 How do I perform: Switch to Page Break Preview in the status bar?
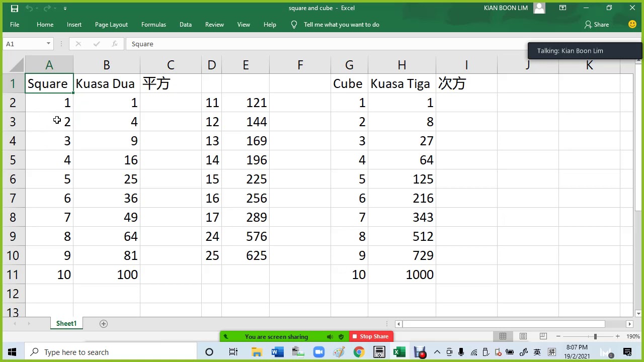tap(543, 336)
